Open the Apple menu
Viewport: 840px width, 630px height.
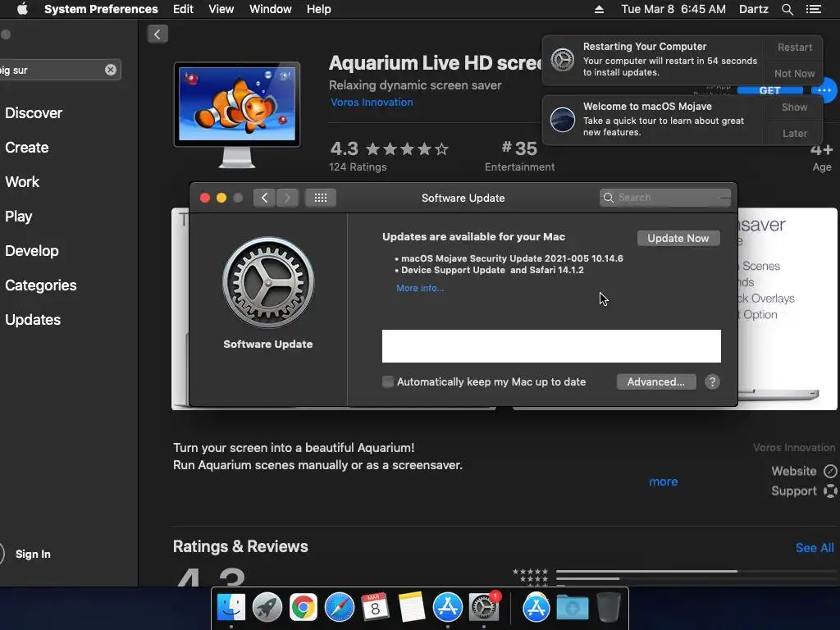[x=22, y=9]
